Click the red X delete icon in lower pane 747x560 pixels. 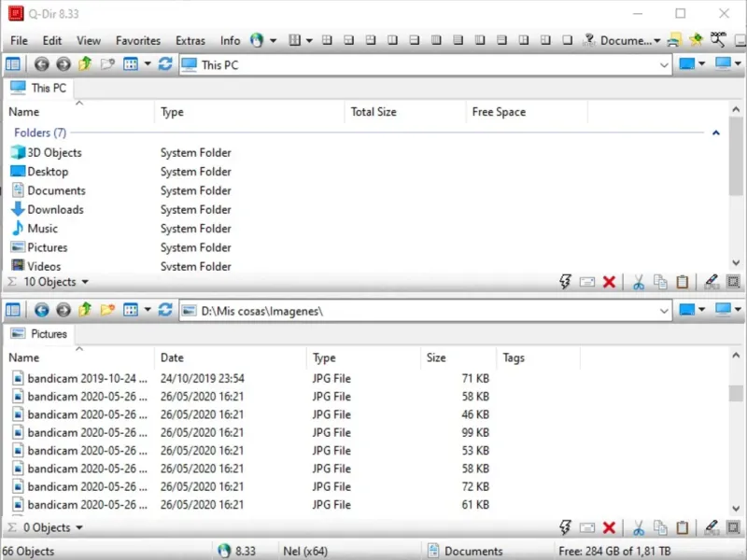(x=610, y=527)
